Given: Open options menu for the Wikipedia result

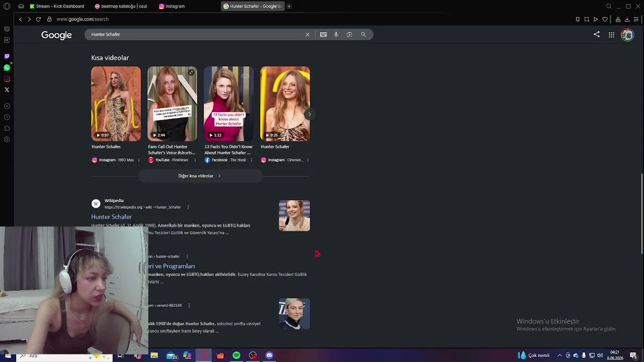Looking at the screenshot, I should pos(188,207).
